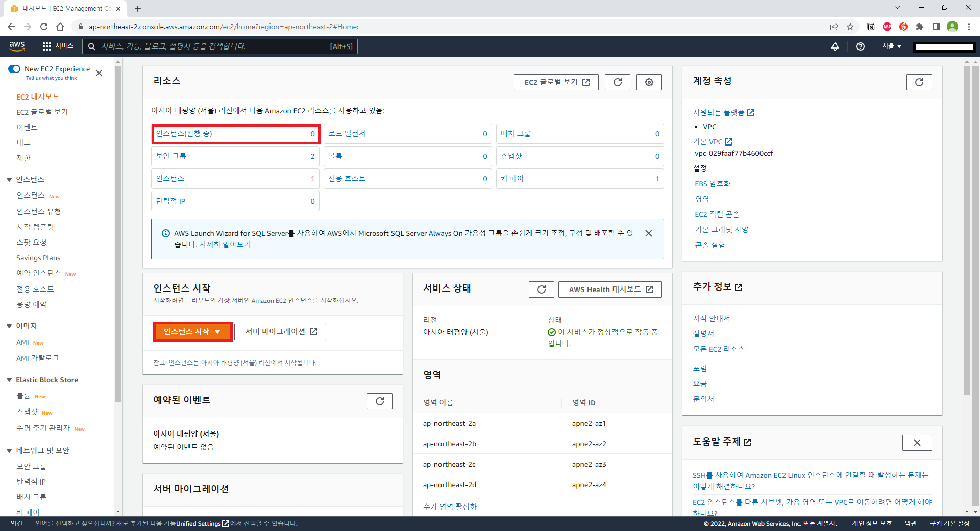
Task: Open the browser profile avatar
Action: pyautogui.click(x=952, y=27)
